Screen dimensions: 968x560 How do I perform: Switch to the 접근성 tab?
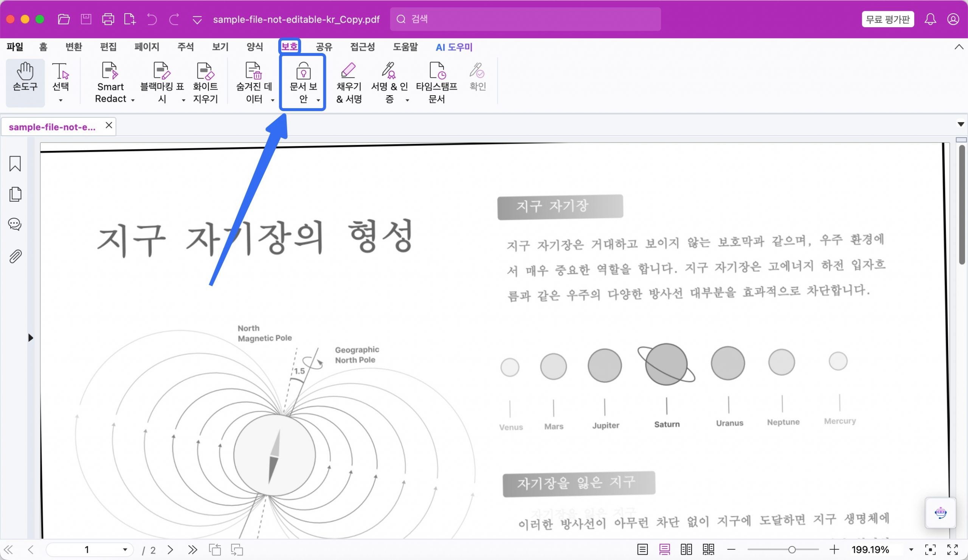point(362,47)
